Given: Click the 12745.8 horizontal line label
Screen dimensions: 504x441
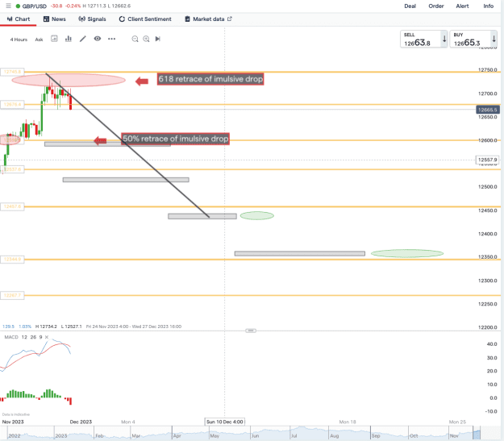Looking at the screenshot, I should (12, 72).
